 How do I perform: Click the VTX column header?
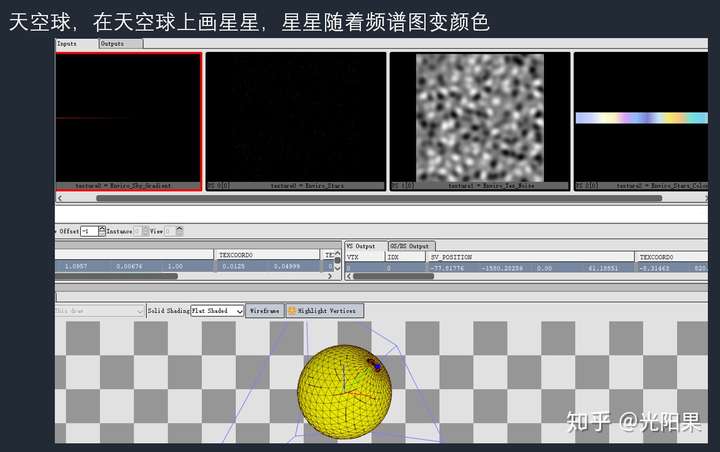365,257
